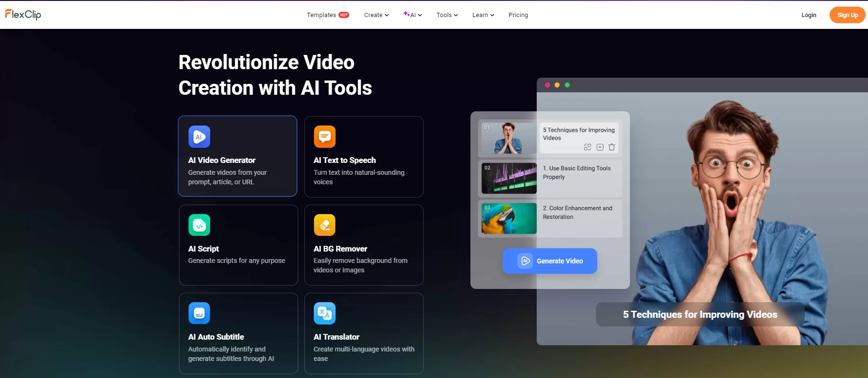Click 'Generate videos from your prompt, article, or URL'
This screenshot has width=868, height=378.
point(227,177)
